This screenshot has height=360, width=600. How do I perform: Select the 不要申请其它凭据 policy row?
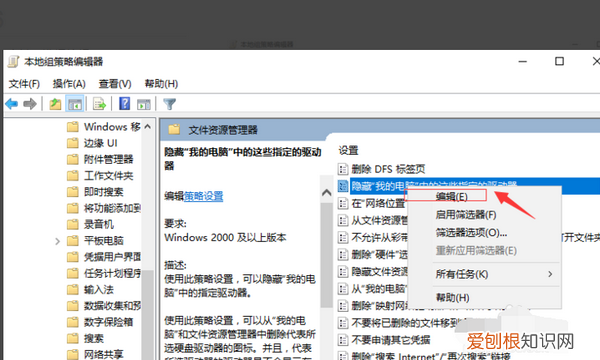pyautogui.click(x=391, y=340)
